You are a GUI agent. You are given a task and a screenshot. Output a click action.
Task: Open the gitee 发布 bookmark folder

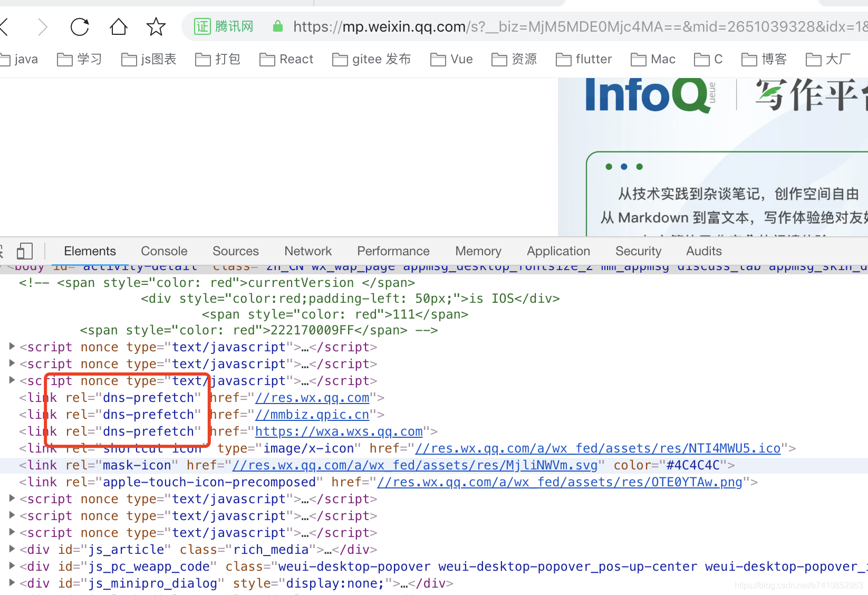click(x=371, y=59)
